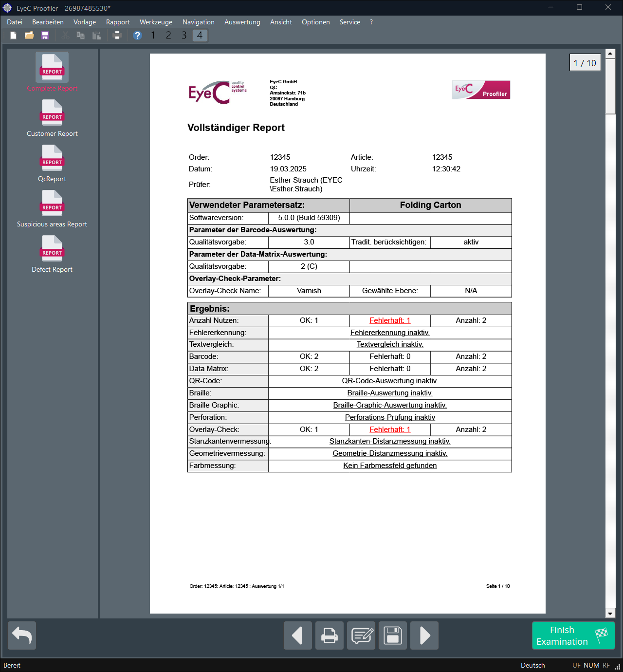Click the back arrow button
The width and height of the screenshot is (623, 672).
coord(22,635)
